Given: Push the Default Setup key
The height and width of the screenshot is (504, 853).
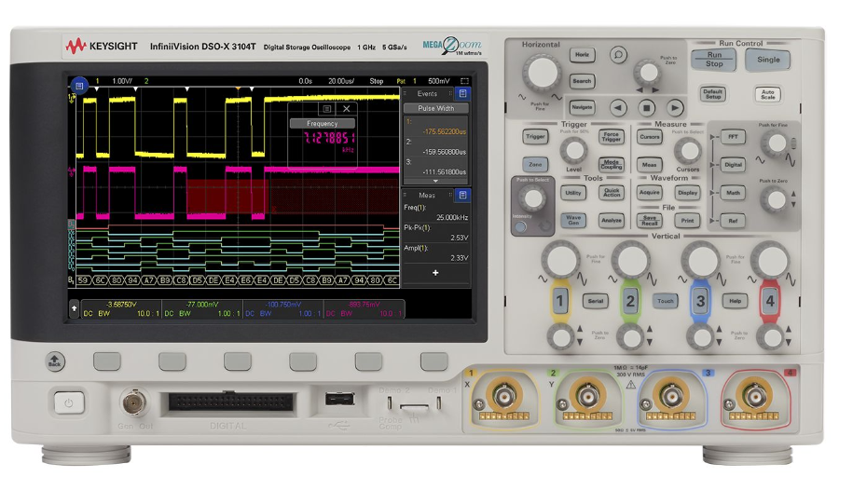Looking at the screenshot, I should [x=712, y=93].
